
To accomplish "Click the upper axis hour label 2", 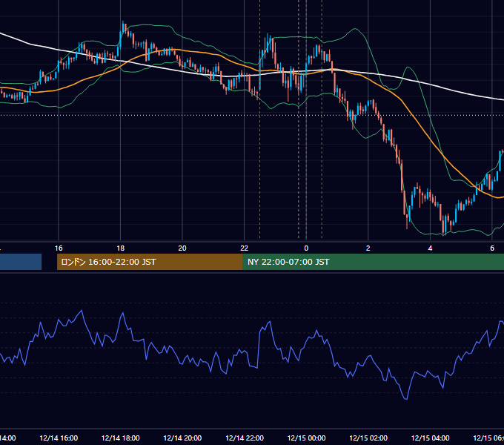I will pyautogui.click(x=368, y=248).
